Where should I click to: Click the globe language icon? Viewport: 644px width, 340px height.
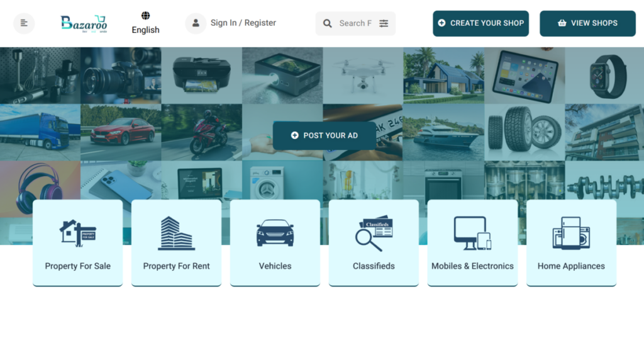coord(145,16)
